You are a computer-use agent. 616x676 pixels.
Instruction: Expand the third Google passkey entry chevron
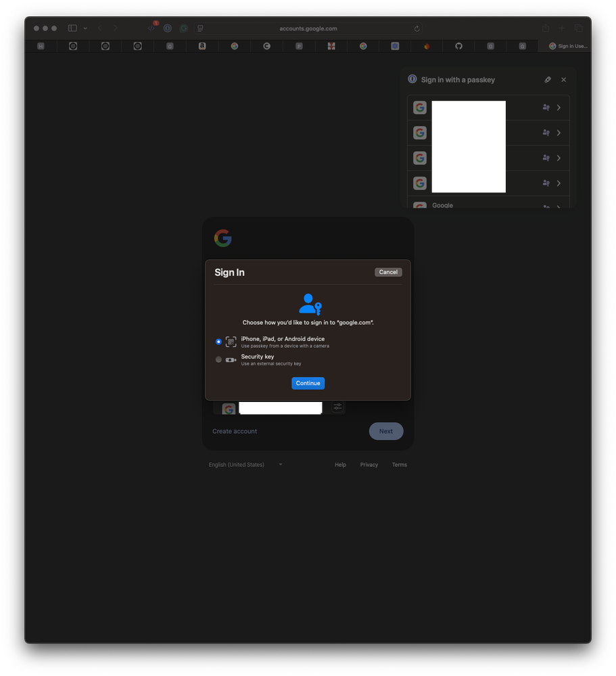tap(559, 158)
